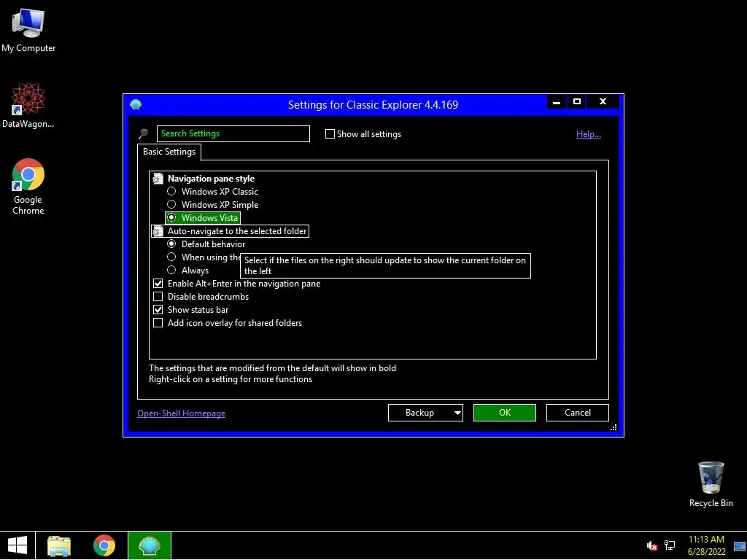Select Windows XP Classic radio option
Image resolution: width=747 pixels, height=560 pixels.
[171, 192]
